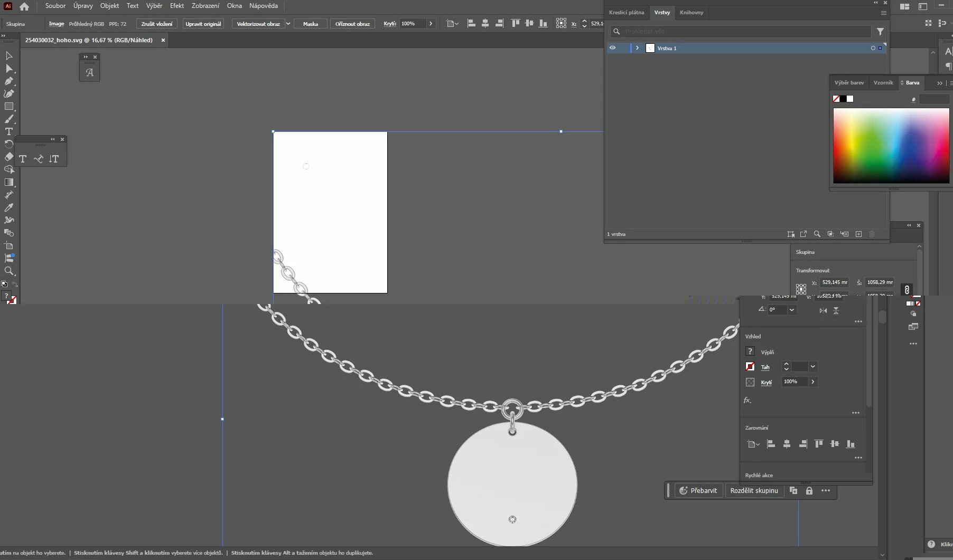The image size is (953, 560).
Task: Choose Type on a Path tool in the floating panel
Action: pyautogui.click(x=39, y=159)
